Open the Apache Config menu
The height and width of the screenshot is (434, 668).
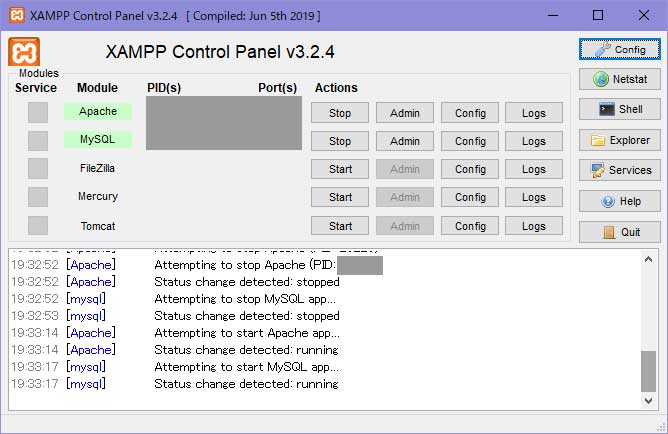pyautogui.click(x=470, y=113)
